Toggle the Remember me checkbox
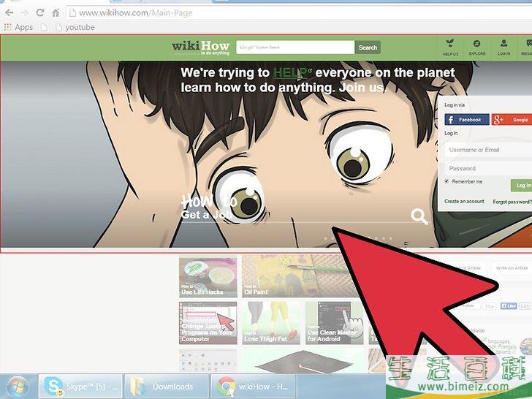The width and height of the screenshot is (532, 399). pyautogui.click(x=446, y=181)
